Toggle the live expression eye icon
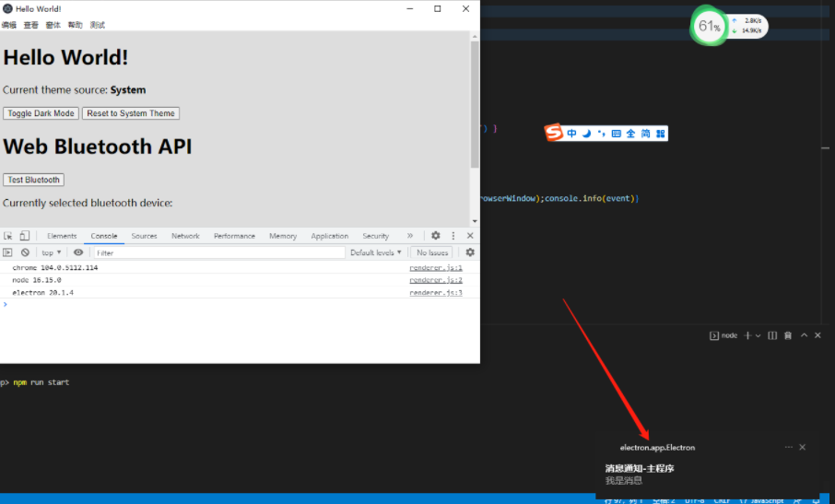 coord(78,252)
